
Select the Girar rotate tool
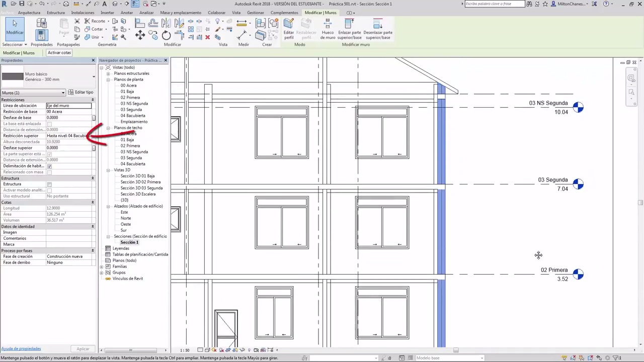point(166,35)
